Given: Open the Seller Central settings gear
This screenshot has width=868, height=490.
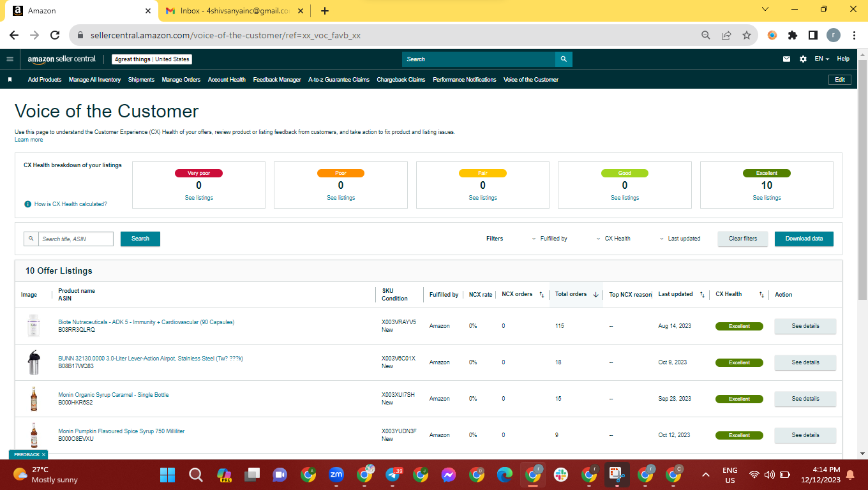Looking at the screenshot, I should click(803, 59).
